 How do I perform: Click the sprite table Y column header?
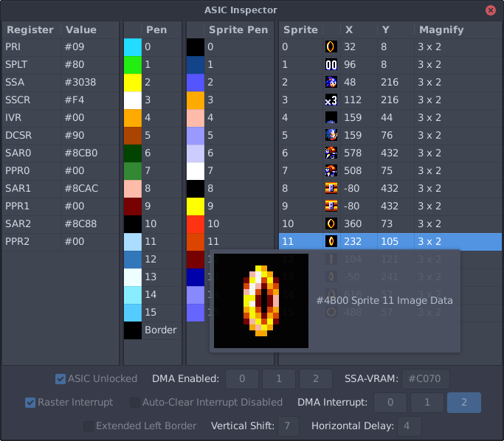396,30
